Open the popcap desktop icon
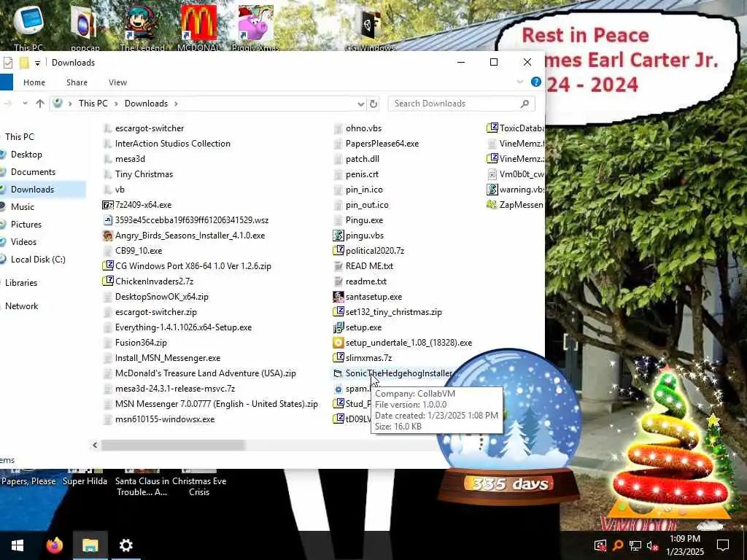Screen dimensions: 747x560 click(x=85, y=27)
